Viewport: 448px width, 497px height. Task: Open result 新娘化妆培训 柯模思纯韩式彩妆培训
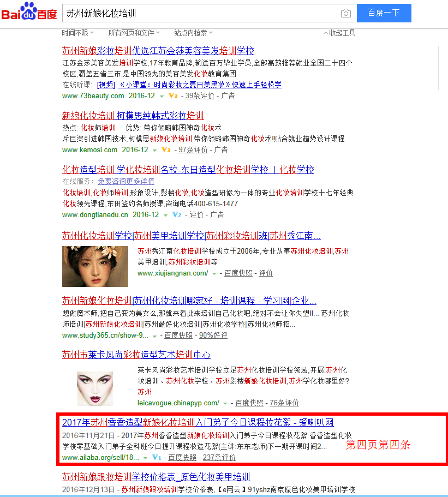133,116
